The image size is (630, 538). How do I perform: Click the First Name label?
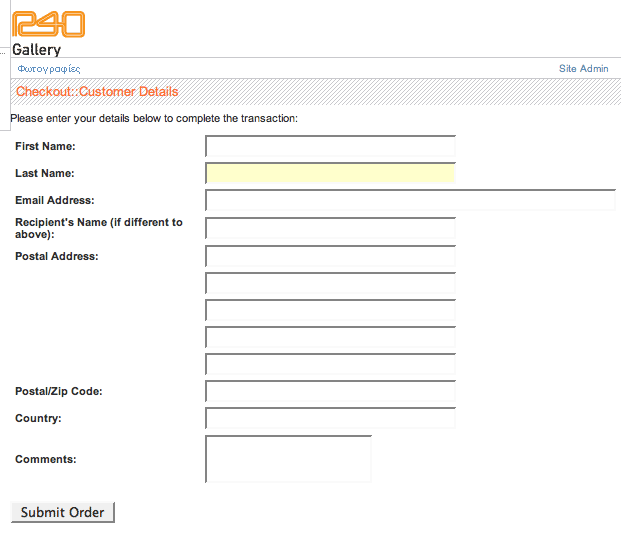pyautogui.click(x=45, y=147)
